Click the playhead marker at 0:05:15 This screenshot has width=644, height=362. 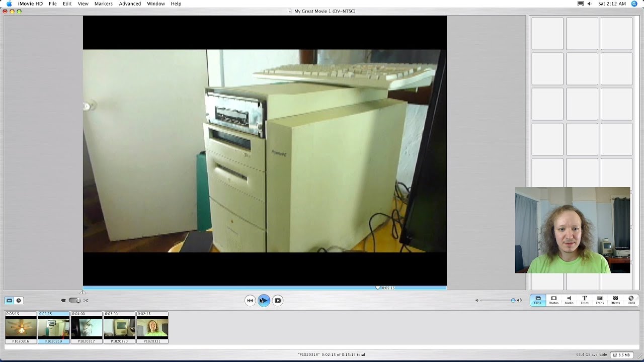coord(378,288)
